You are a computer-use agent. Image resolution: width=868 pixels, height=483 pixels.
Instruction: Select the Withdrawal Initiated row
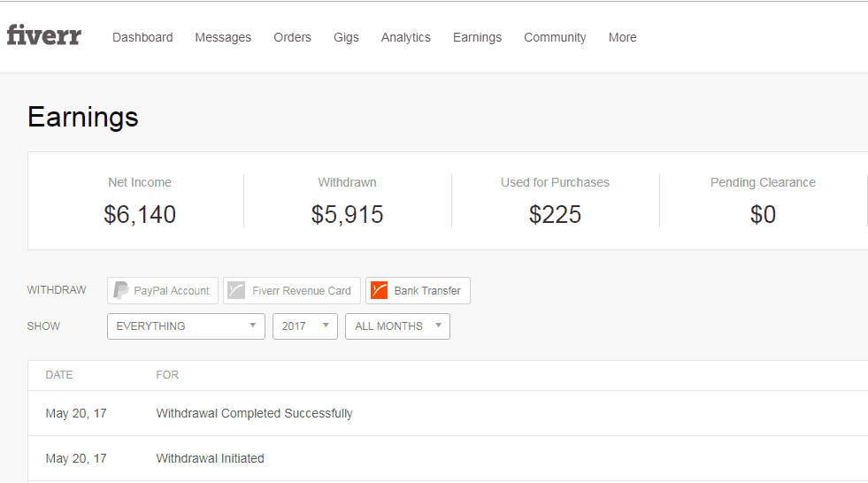point(448,458)
